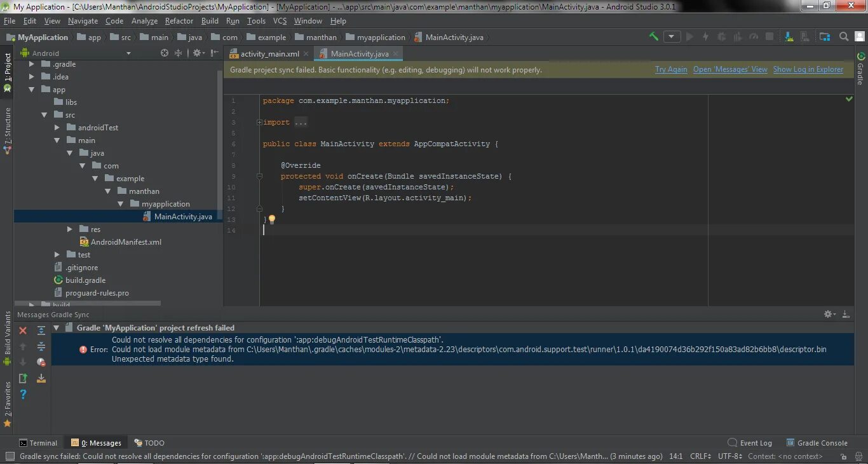This screenshot has height=464, width=868.
Task: Open the Build menu
Action: pyautogui.click(x=210, y=21)
